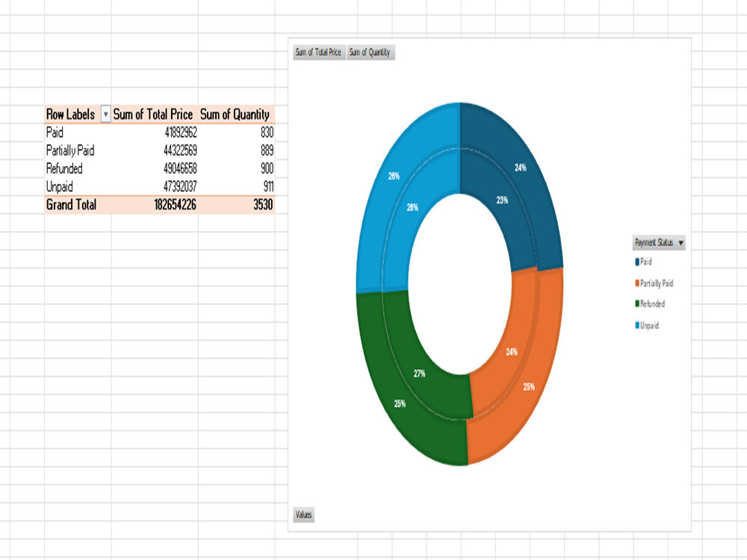
Task: Select quantity cell with value 900
Action: (x=237, y=169)
